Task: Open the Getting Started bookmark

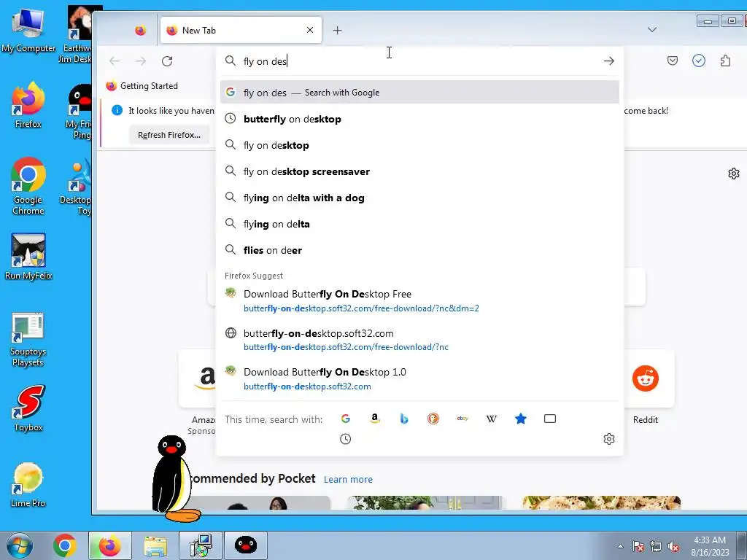Action: pyautogui.click(x=142, y=86)
